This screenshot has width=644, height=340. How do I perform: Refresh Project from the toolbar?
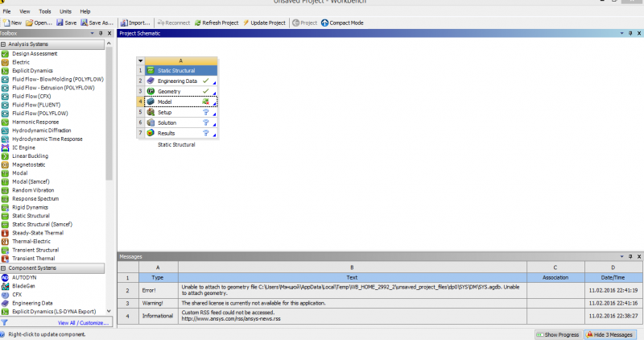click(x=217, y=23)
